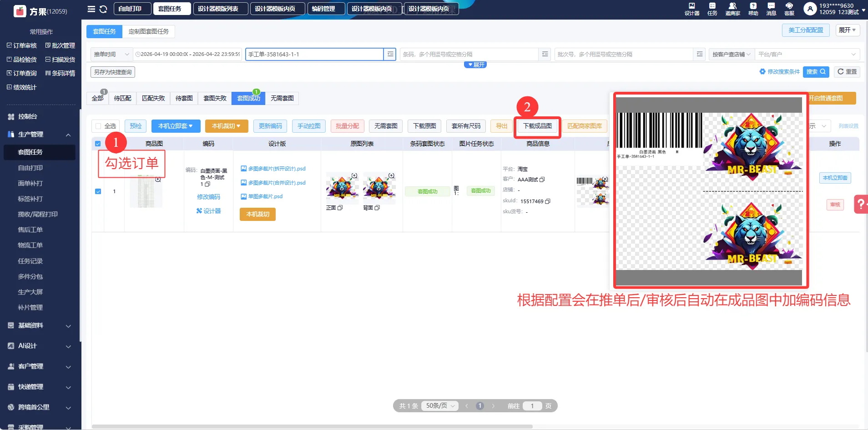Expand the search filters with 展开 toggle
Image resolution: width=868 pixels, height=430 pixels.
click(x=475, y=65)
